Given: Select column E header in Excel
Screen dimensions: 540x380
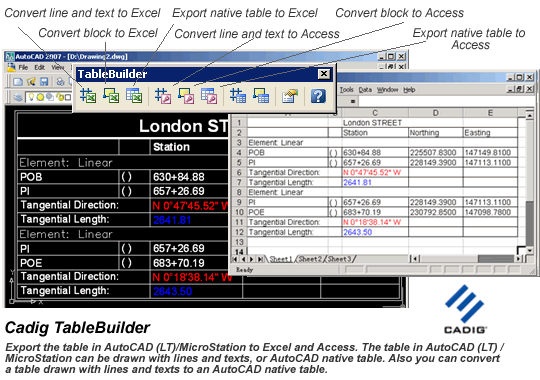Looking at the screenshot, I should 490,113.
